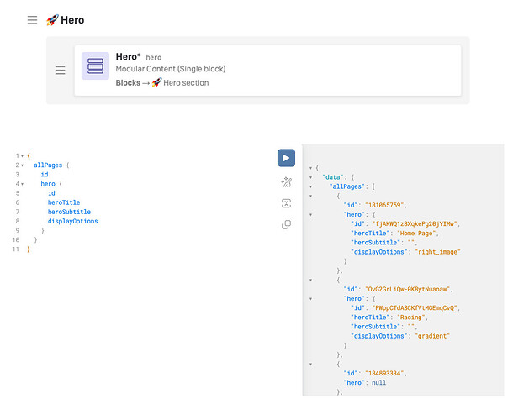Click the "184893334" id value

384,373
